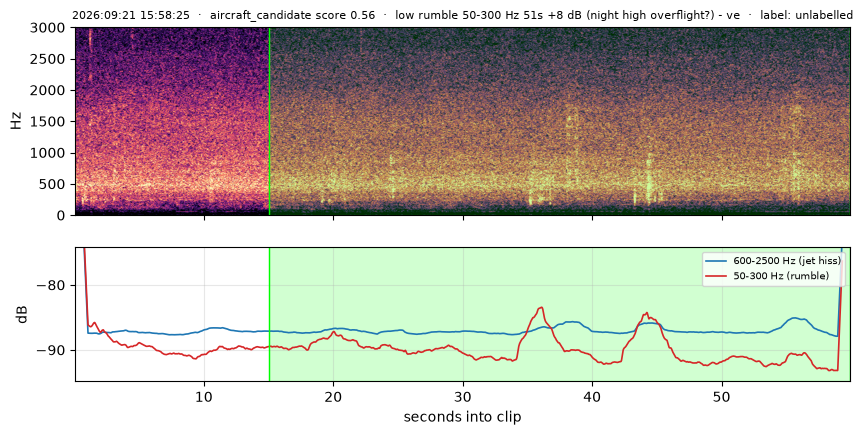
Task: Click the x-axis tick label 10
Action: [x=204, y=396]
